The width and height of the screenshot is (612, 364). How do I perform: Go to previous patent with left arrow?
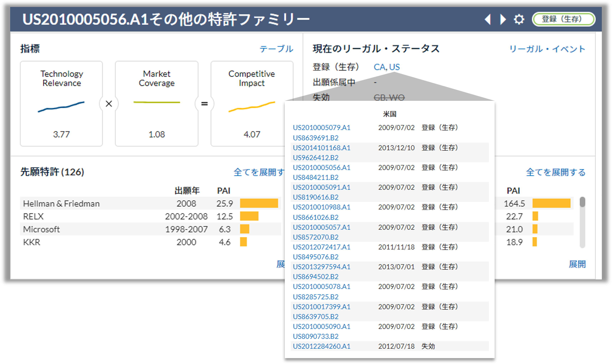[488, 19]
